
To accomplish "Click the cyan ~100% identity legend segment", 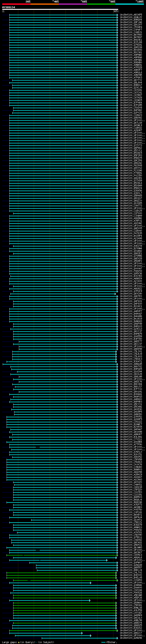I will click(x=130, y=4).
